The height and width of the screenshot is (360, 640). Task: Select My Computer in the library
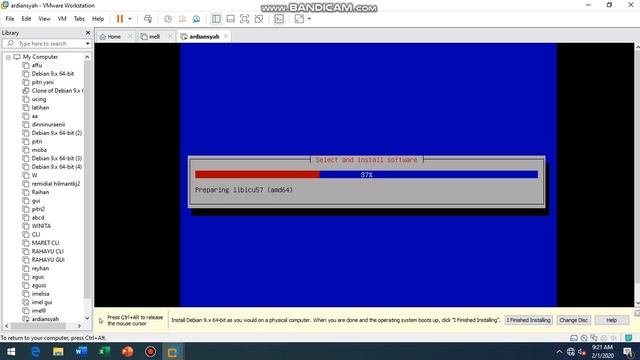[x=40, y=57]
